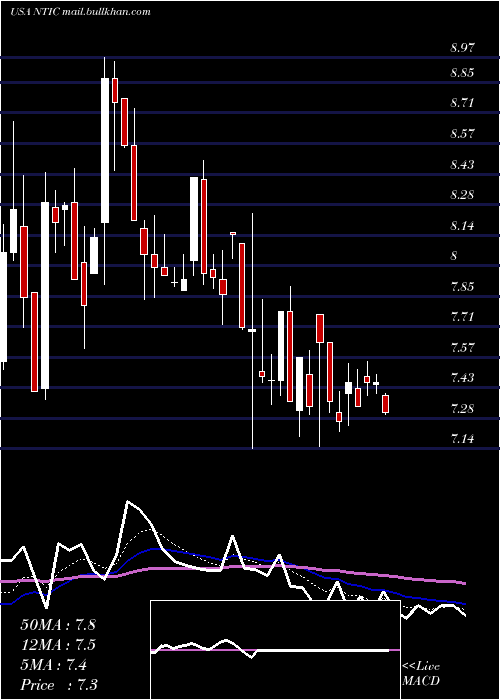Click the '<<Live MACD' label
Screen dimensions: 500x700
(x=421, y=674)
